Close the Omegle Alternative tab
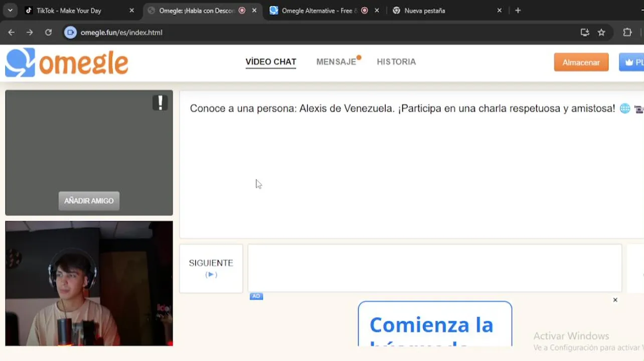The height and width of the screenshot is (361, 644). pos(377,11)
